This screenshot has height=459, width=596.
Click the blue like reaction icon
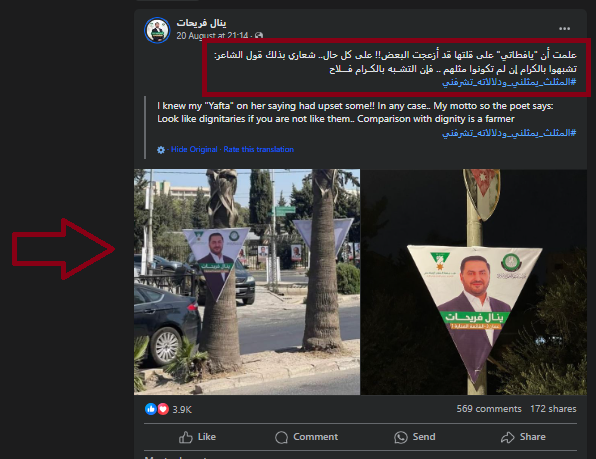151,409
